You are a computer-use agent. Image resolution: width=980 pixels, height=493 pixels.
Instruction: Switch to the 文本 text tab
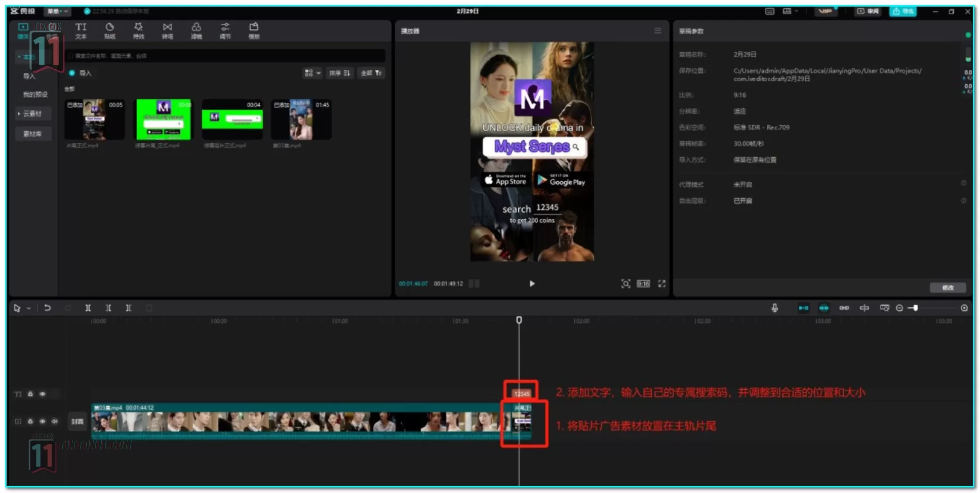(x=81, y=30)
